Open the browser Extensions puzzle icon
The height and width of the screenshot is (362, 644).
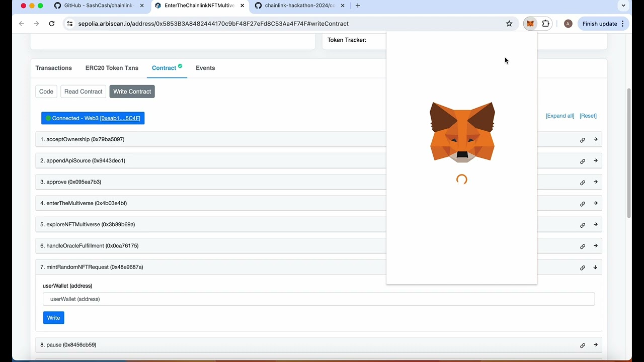tap(545, 24)
